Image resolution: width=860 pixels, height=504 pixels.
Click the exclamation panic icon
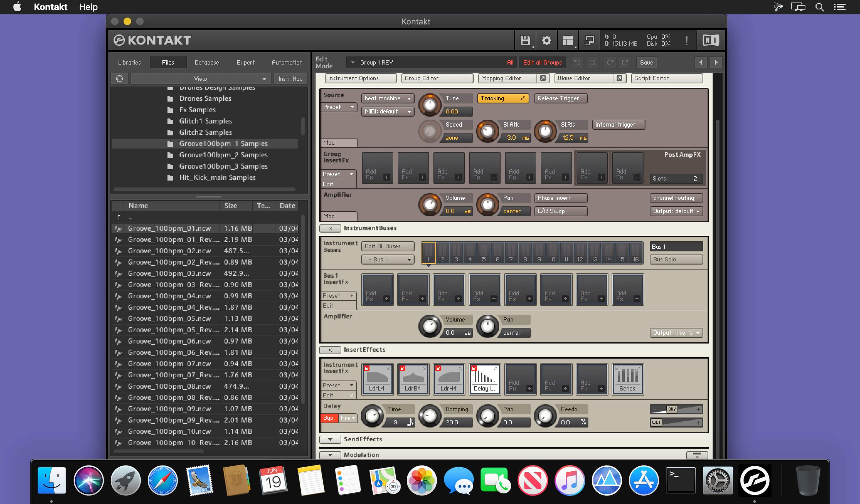point(686,40)
